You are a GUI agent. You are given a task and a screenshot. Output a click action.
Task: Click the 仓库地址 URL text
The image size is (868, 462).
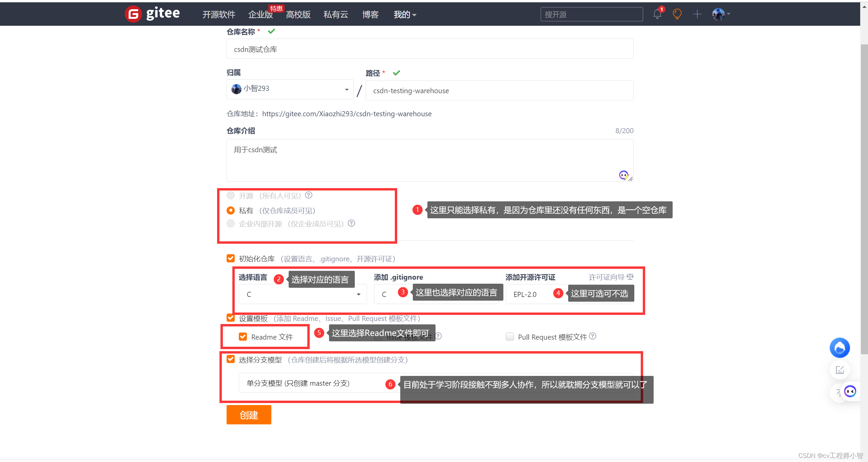(x=347, y=114)
